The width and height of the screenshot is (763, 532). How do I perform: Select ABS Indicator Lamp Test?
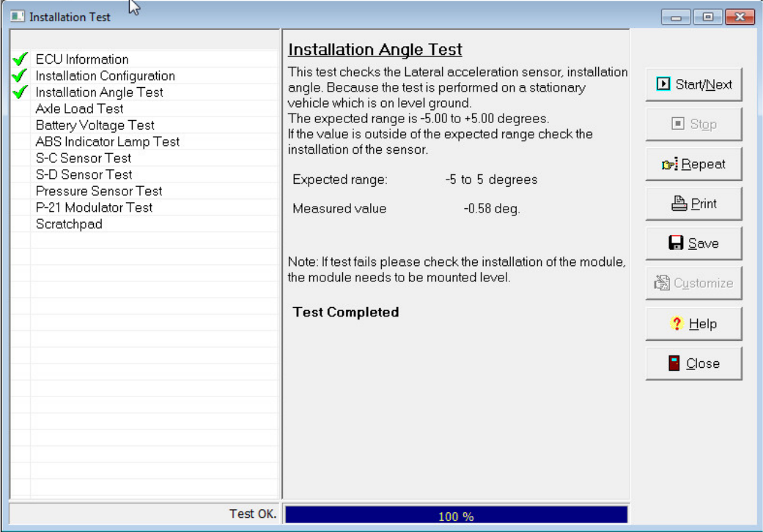click(x=108, y=142)
